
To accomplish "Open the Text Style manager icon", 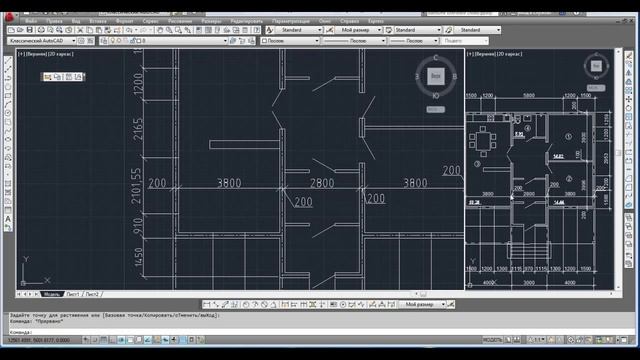I will point(269,30).
